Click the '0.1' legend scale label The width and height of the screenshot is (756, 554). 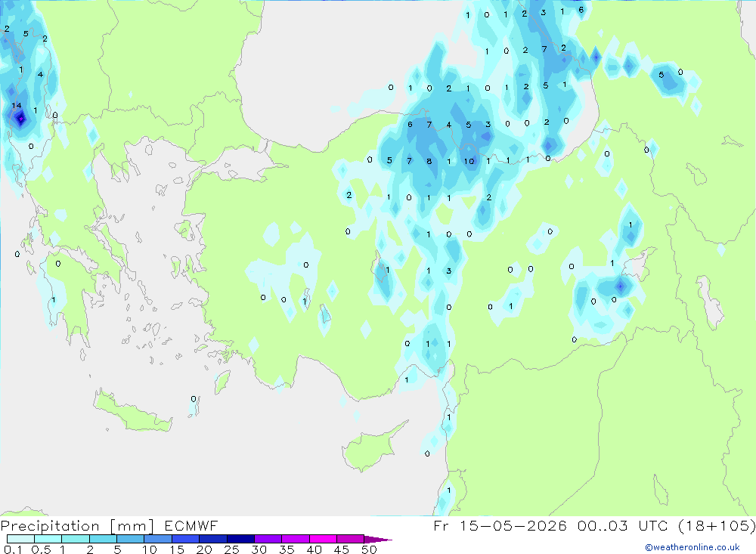[13, 549]
